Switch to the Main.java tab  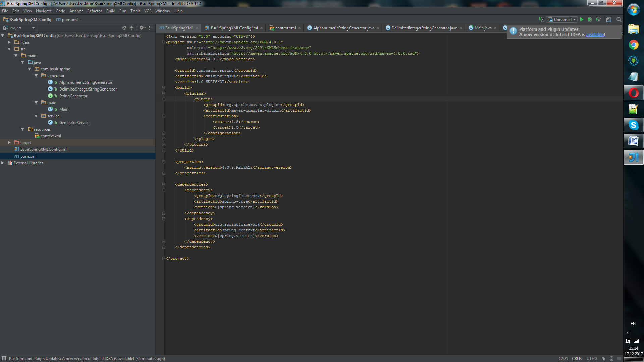click(483, 28)
